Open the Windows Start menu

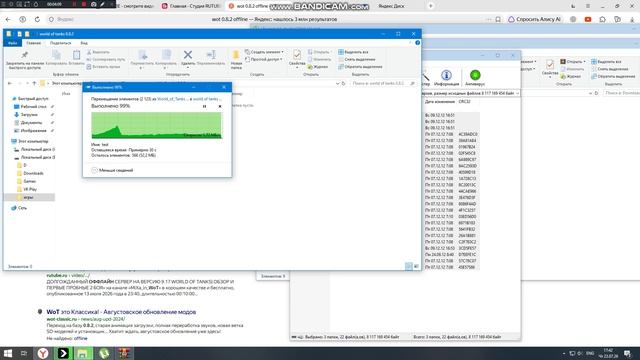(x=8, y=353)
